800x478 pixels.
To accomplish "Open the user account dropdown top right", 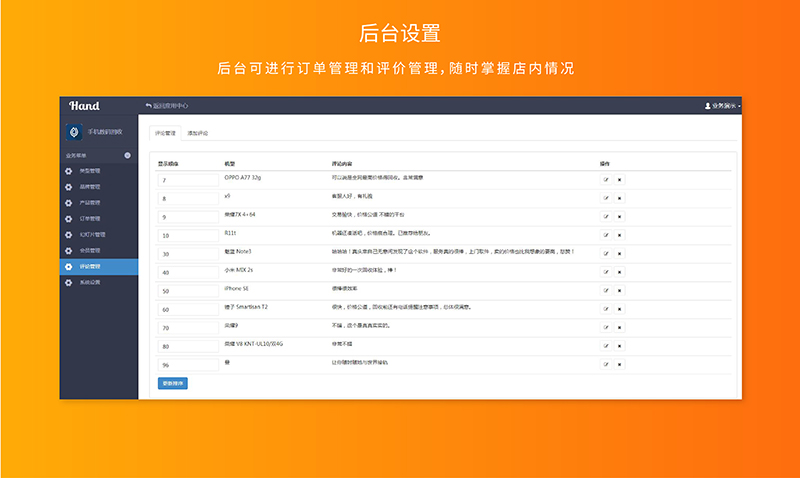I will [722, 106].
